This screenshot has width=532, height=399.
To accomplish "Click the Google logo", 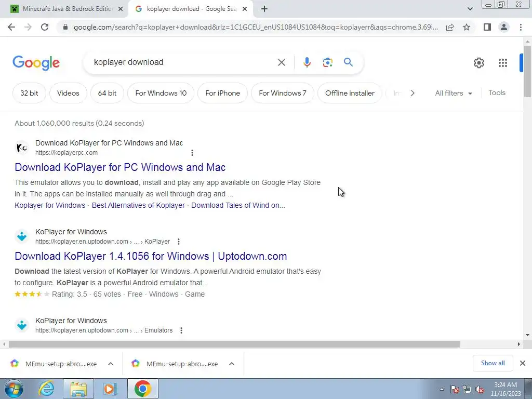I will pos(36,63).
